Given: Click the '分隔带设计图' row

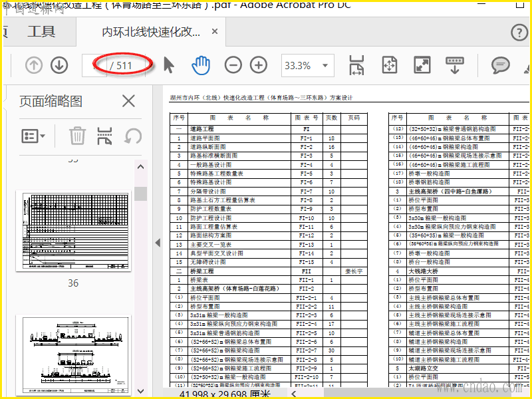Looking at the screenshot, I should (208, 192).
